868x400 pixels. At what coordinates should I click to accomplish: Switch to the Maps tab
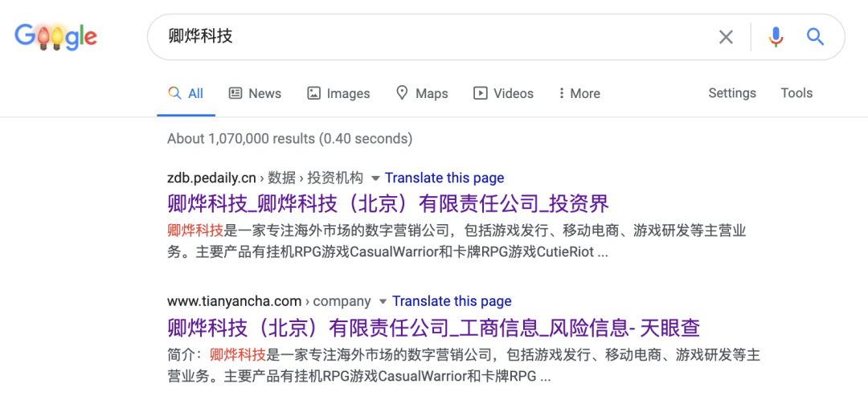click(423, 93)
